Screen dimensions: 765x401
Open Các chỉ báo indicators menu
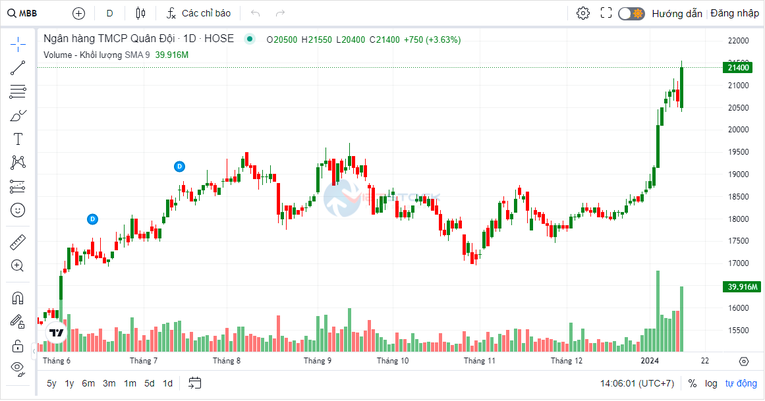tap(199, 13)
